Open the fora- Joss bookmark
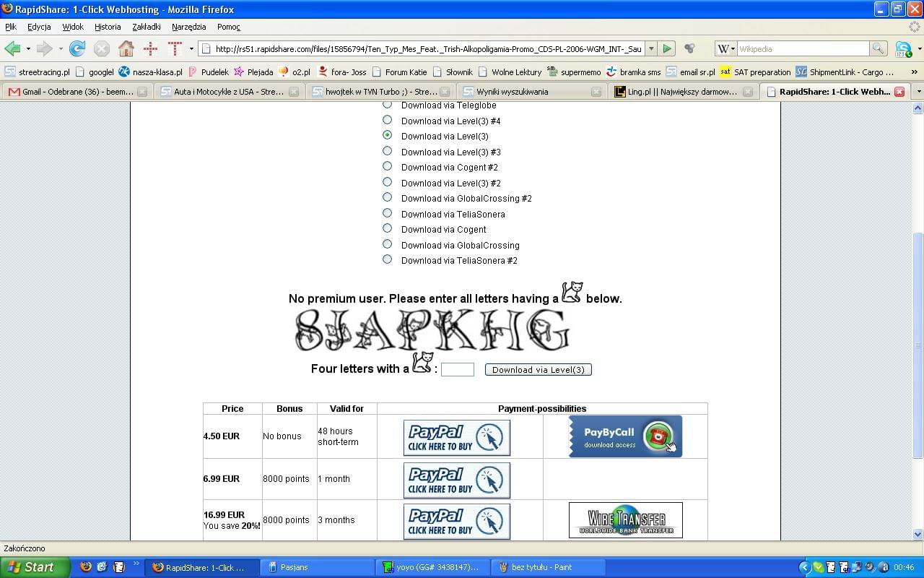 [342, 72]
